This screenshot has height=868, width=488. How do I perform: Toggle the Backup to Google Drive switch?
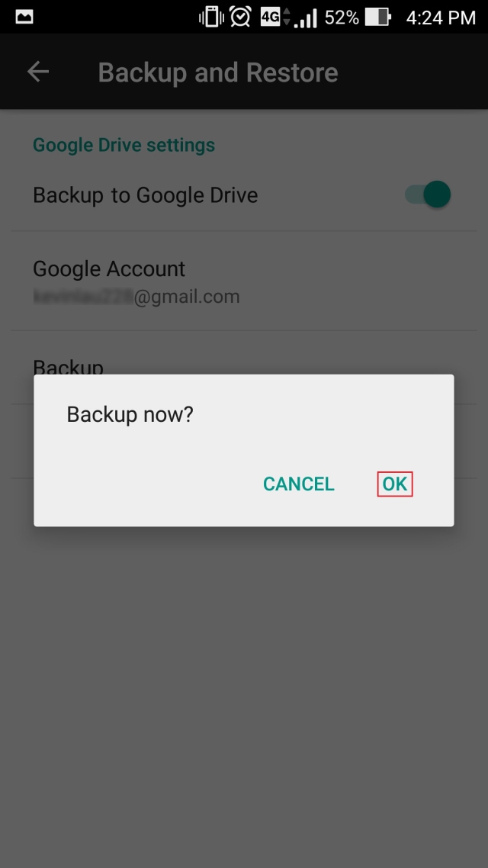[x=429, y=194]
